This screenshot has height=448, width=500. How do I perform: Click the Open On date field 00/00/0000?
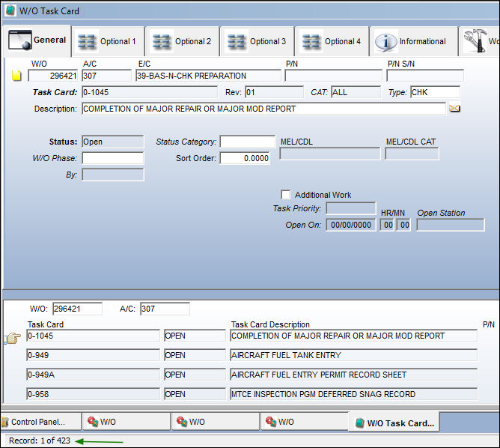(351, 225)
